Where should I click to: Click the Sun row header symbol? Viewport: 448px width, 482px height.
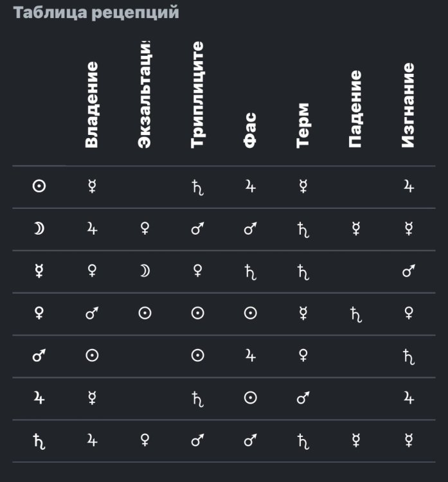[39, 186]
